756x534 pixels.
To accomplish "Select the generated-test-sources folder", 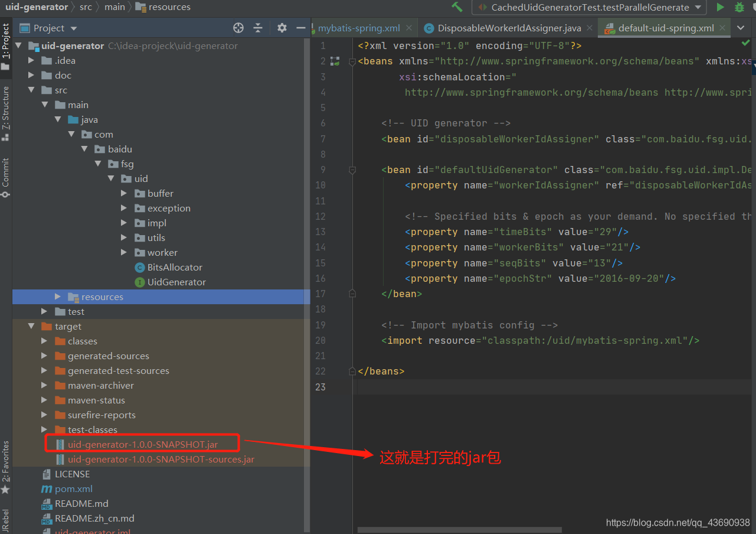I will coord(112,370).
